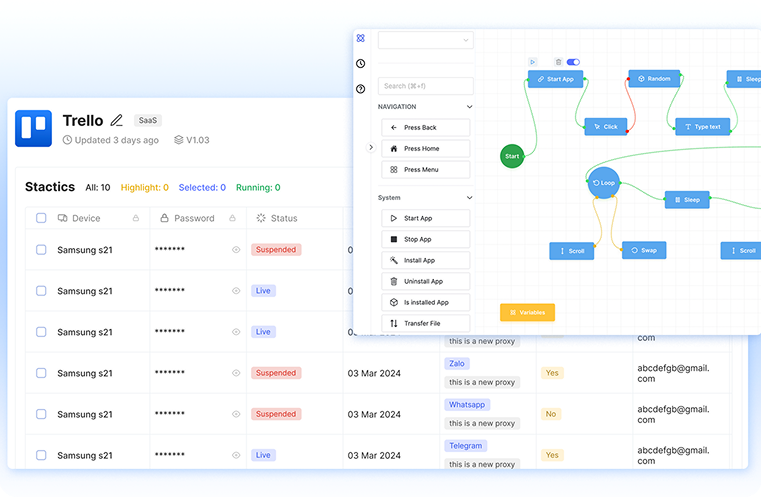Choose the Press Menu action
The image size is (761, 497).
tap(426, 170)
